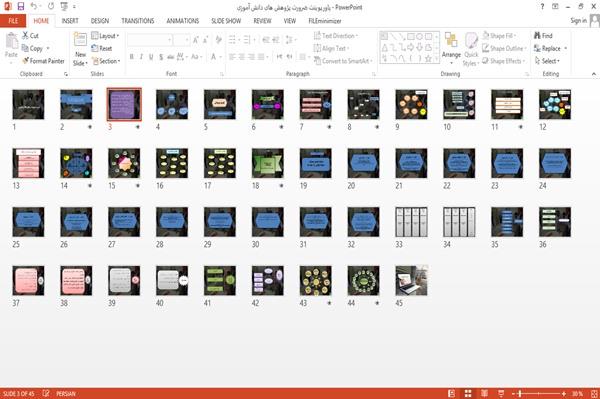Open the FILE menu tab
Image resolution: width=600 pixels, height=399 pixels.
pyautogui.click(x=13, y=21)
